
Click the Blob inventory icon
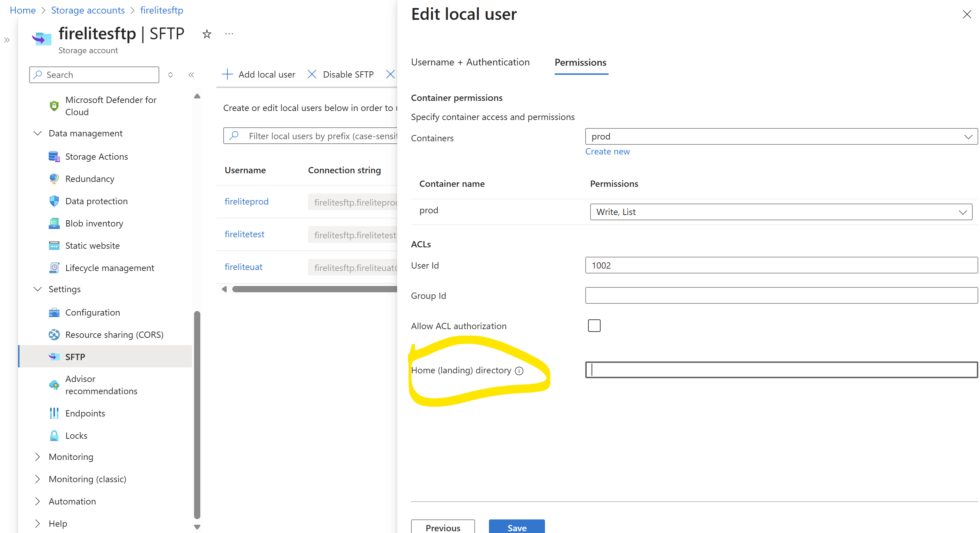[54, 223]
